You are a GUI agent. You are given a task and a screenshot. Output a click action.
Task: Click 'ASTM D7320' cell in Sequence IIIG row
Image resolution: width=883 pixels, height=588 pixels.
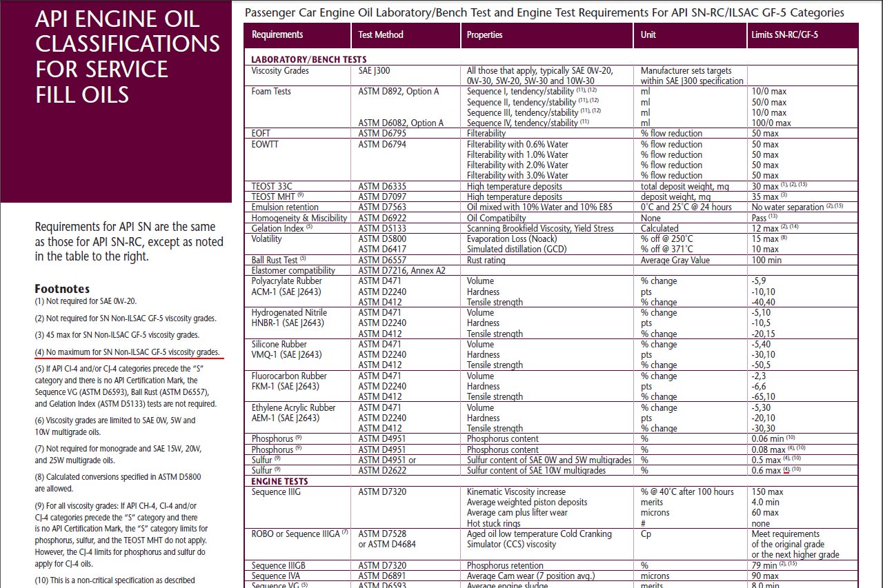point(382,491)
